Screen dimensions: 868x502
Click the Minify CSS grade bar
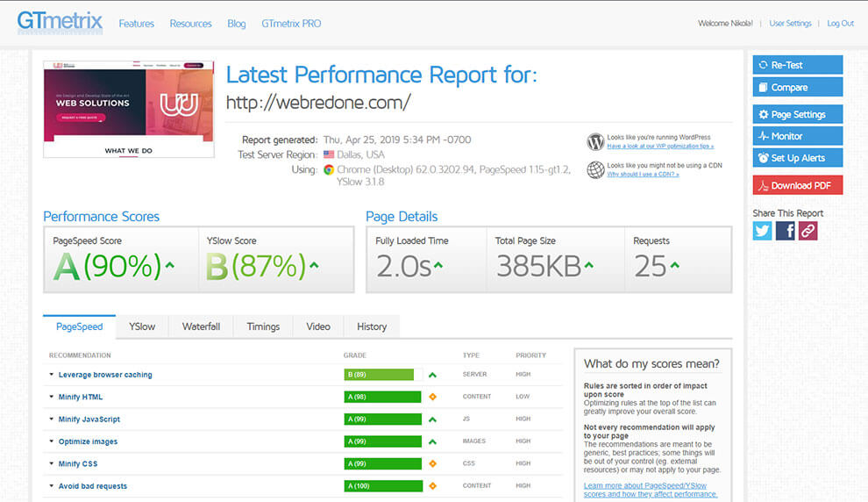(x=382, y=463)
